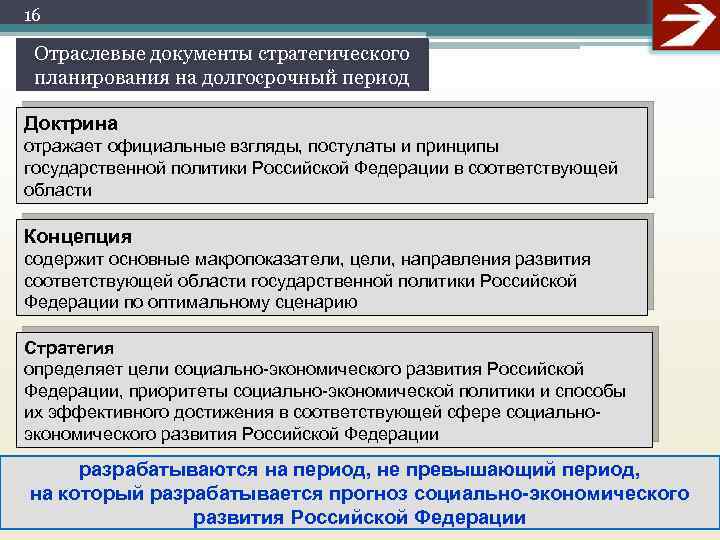Click the blue text 'разрабатываются на период, не превышающий период,'
The height and width of the screenshot is (540, 720).
(360, 470)
